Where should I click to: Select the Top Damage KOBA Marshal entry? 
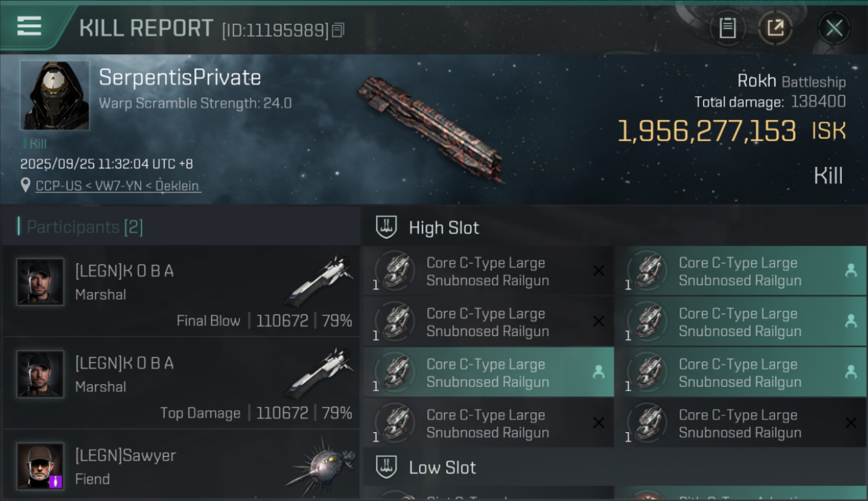(x=181, y=383)
